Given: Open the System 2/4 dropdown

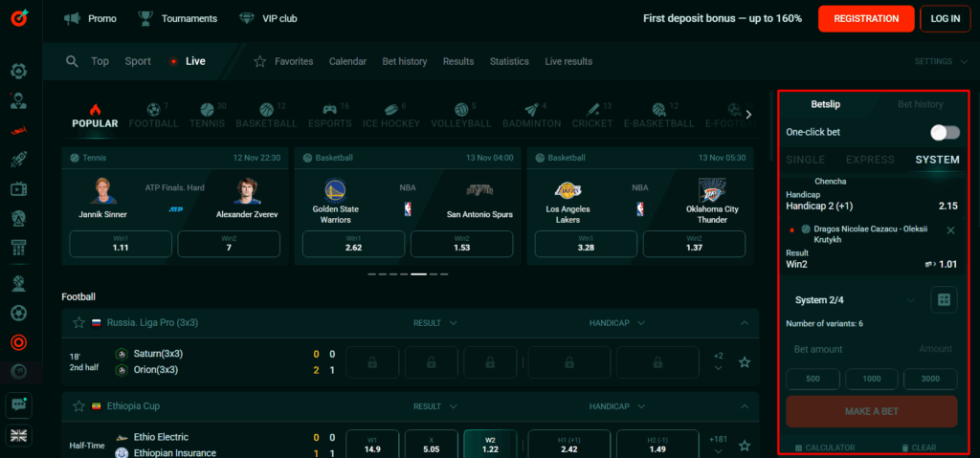Looking at the screenshot, I should click(854, 300).
